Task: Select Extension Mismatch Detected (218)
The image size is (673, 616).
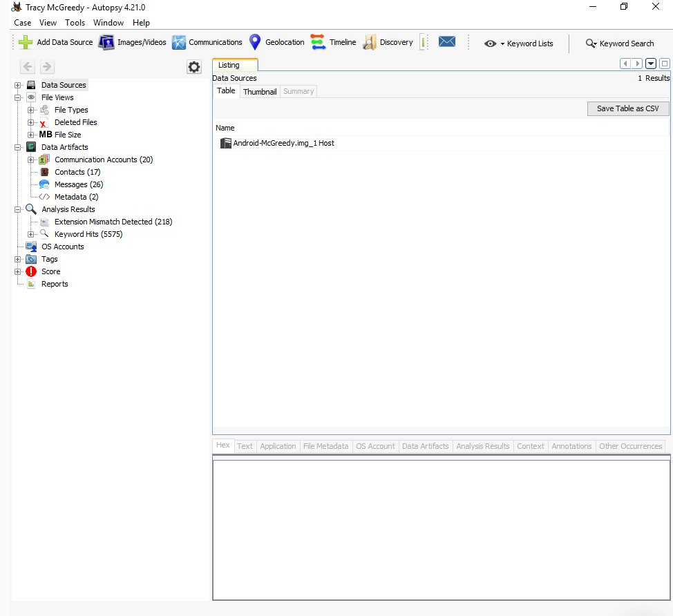Action: (x=113, y=222)
